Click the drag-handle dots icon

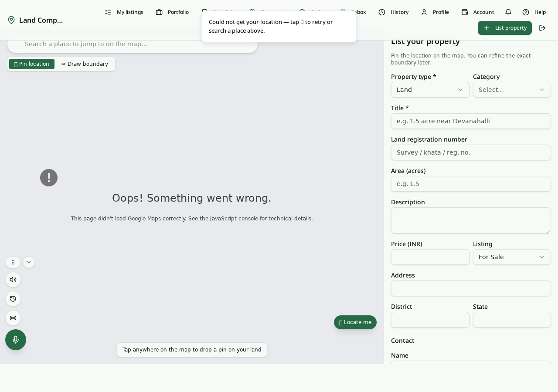click(x=13, y=262)
